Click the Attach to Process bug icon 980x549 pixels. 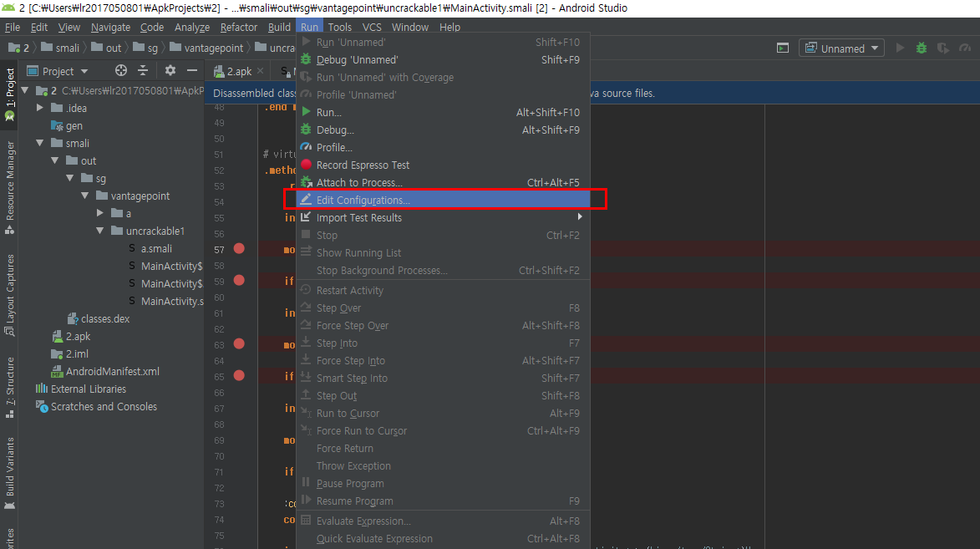306,182
